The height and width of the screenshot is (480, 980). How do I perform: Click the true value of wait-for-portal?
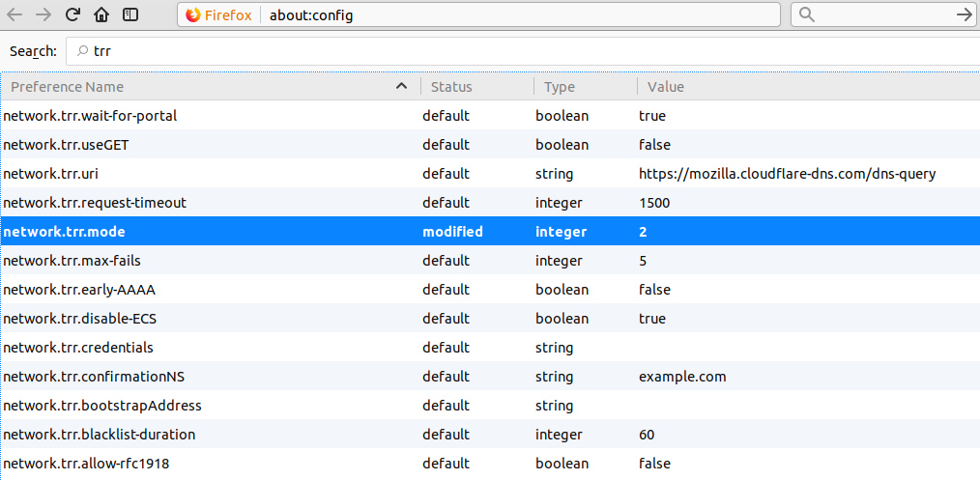651,116
